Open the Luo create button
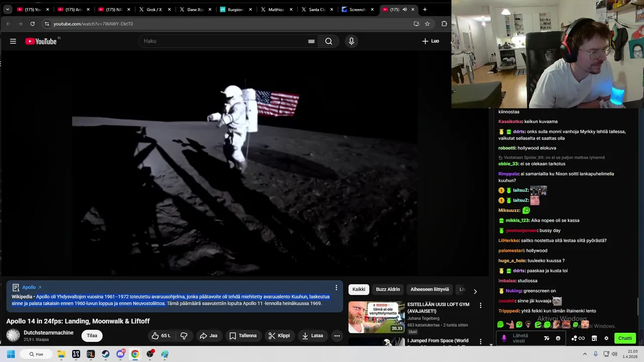 pyautogui.click(x=431, y=41)
